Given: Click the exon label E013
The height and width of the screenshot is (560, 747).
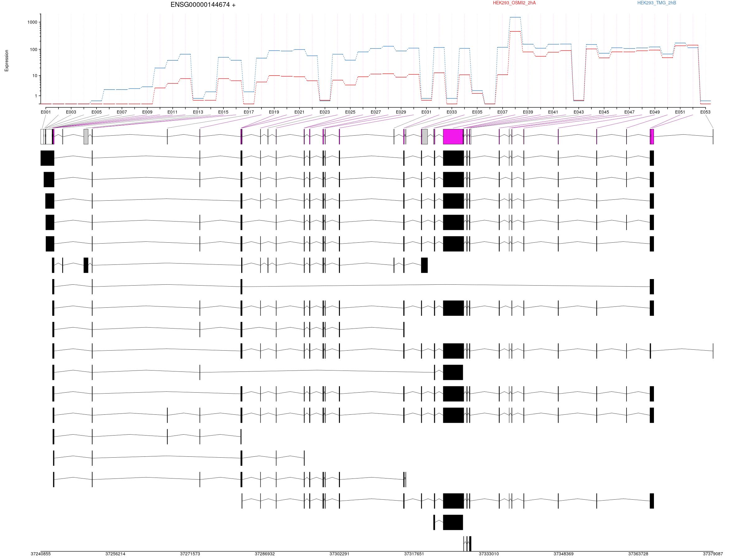Looking at the screenshot, I should tap(198, 112).
